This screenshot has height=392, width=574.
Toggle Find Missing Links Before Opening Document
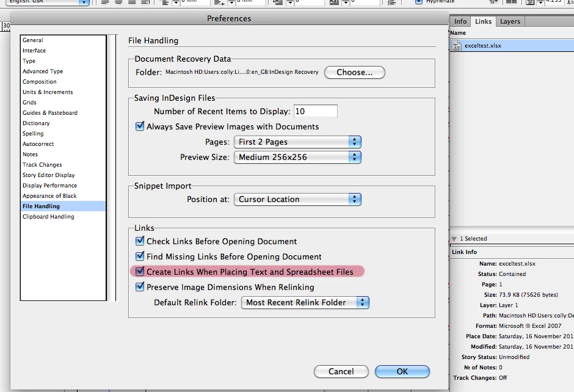140,256
